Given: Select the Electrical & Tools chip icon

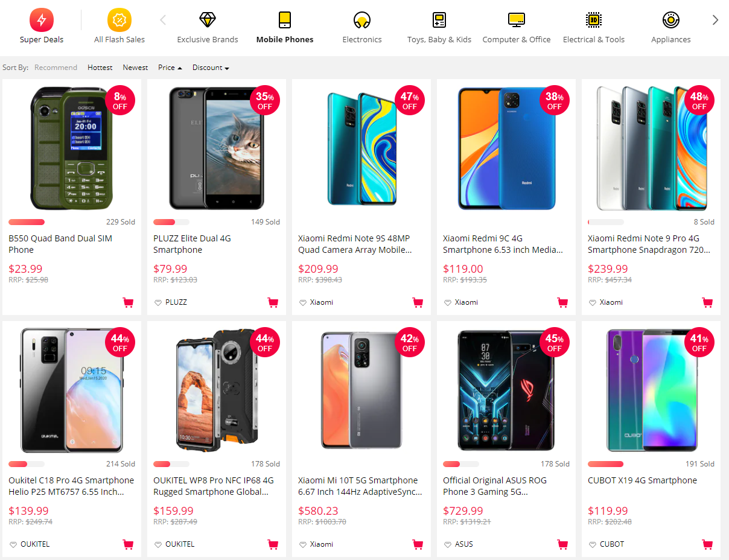Looking at the screenshot, I should pyautogui.click(x=594, y=20).
